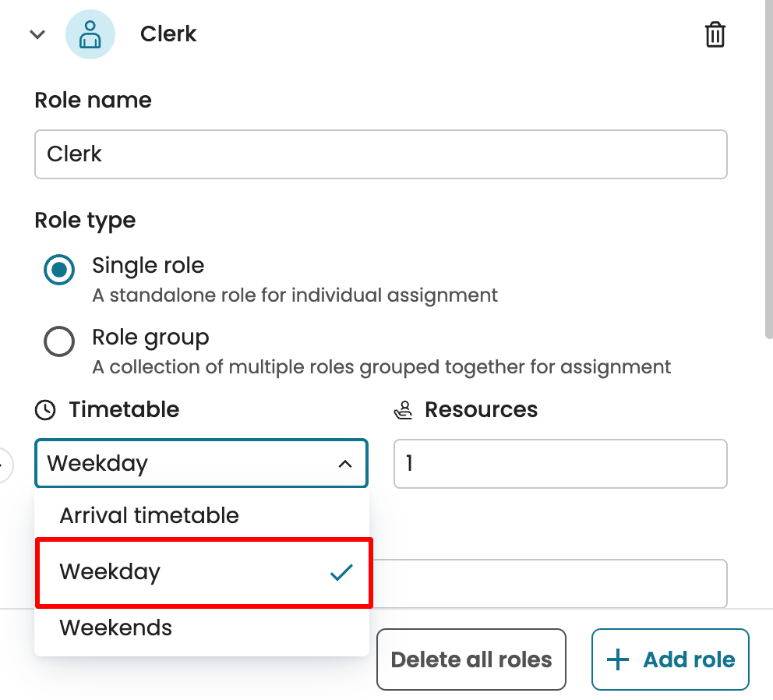Click the up-chevron arrow in Timetable dropdown
773x700 pixels.
tap(344, 464)
